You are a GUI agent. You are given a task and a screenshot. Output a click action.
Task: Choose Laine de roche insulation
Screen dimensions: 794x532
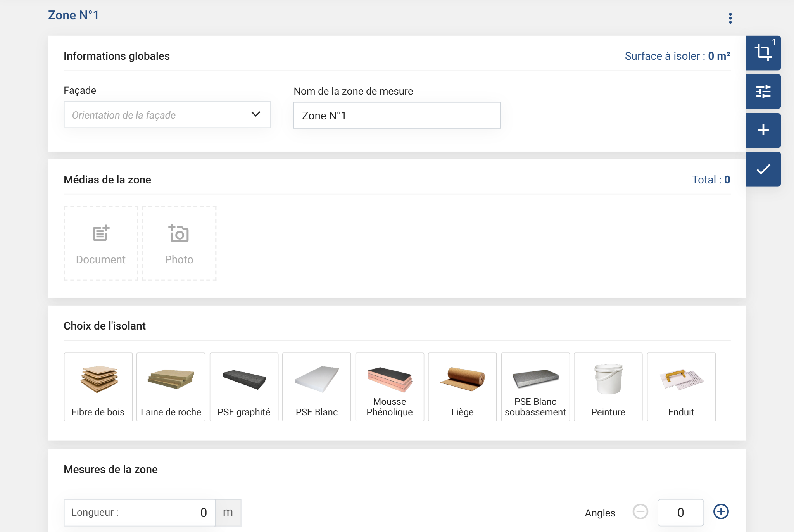[171, 387]
